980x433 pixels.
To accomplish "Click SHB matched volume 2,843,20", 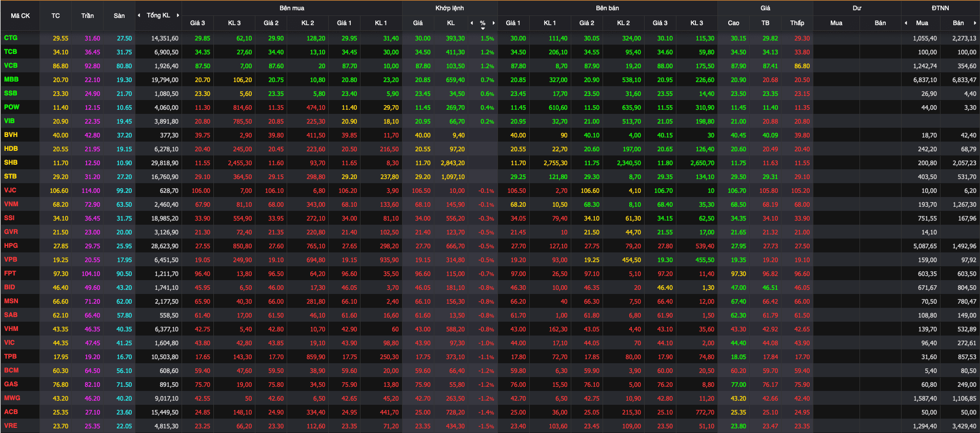I will coord(453,163).
